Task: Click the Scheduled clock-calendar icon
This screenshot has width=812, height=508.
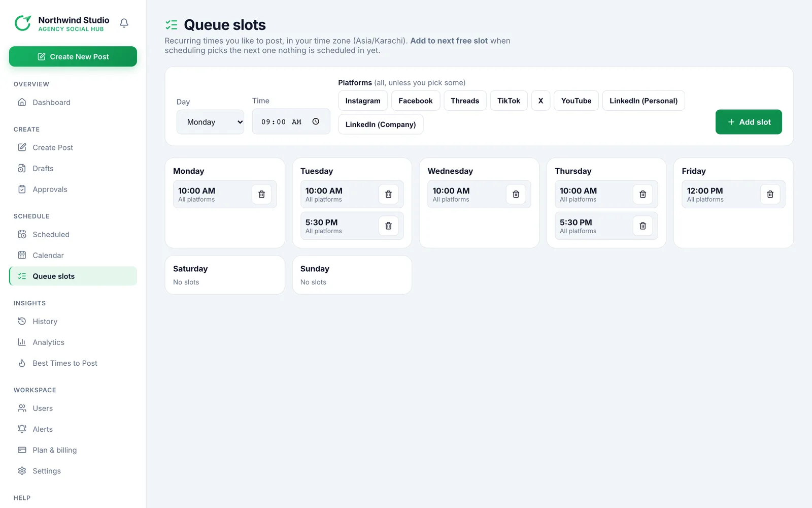Action: click(x=22, y=234)
